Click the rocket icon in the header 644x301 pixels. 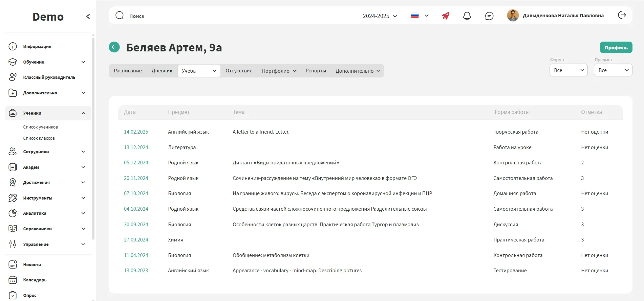pyautogui.click(x=446, y=16)
